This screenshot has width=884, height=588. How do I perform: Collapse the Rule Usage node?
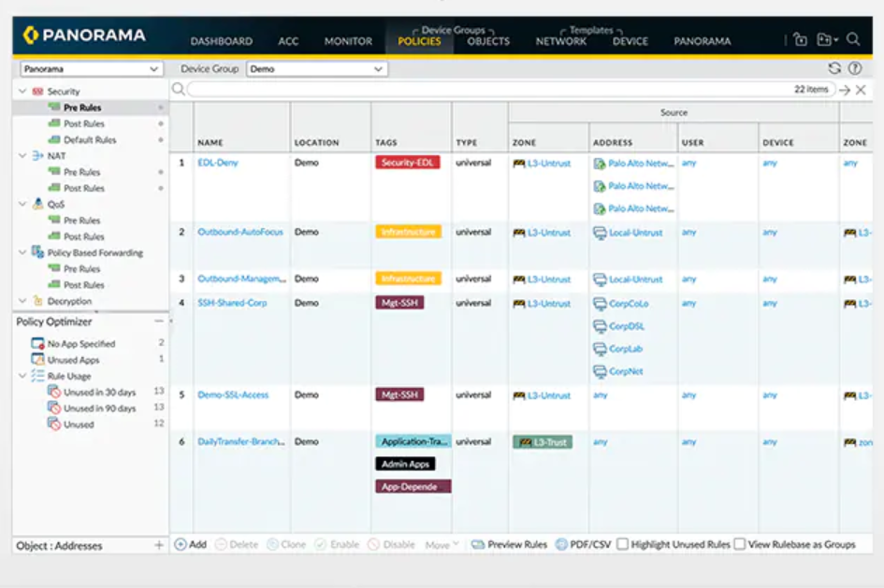pos(22,376)
